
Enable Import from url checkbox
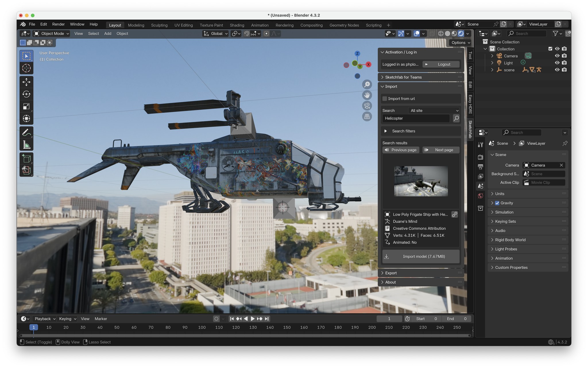click(x=385, y=99)
